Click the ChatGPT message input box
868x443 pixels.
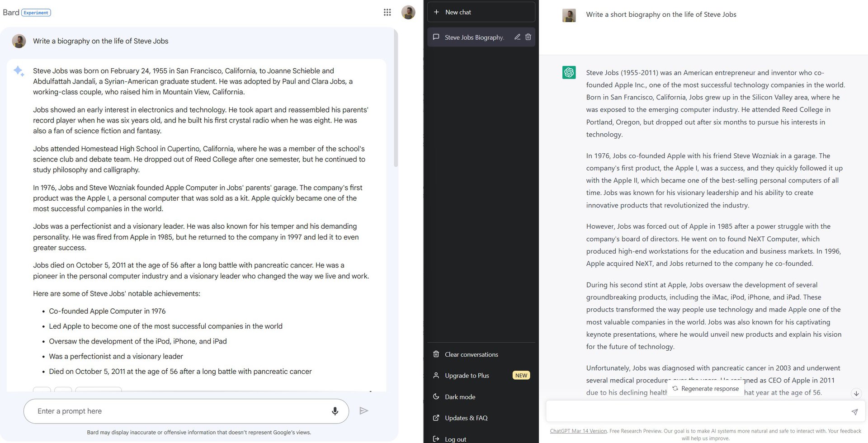point(696,411)
